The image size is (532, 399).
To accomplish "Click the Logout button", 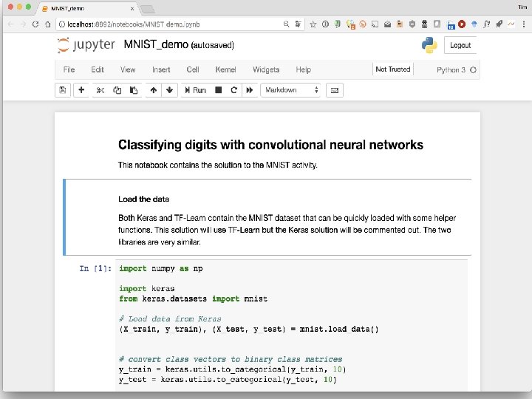I will point(460,45).
